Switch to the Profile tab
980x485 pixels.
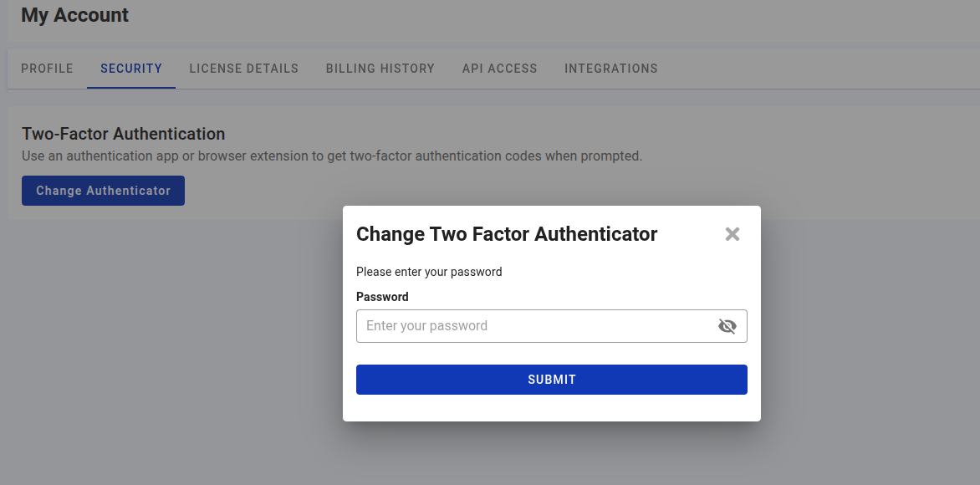coord(47,69)
